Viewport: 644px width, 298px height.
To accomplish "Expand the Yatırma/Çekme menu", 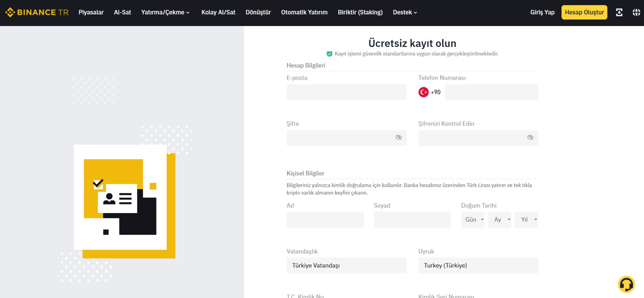I will click(x=165, y=12).
